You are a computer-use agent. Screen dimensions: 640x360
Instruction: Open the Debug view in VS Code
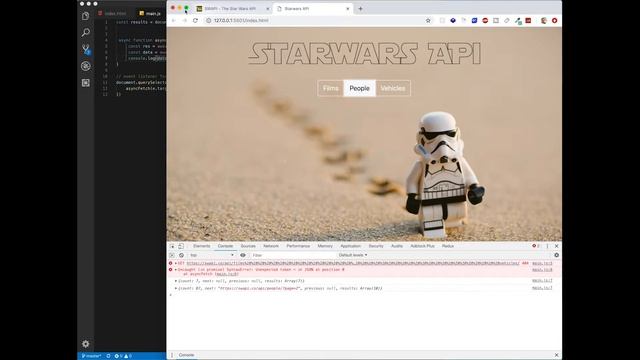(85, 66)
